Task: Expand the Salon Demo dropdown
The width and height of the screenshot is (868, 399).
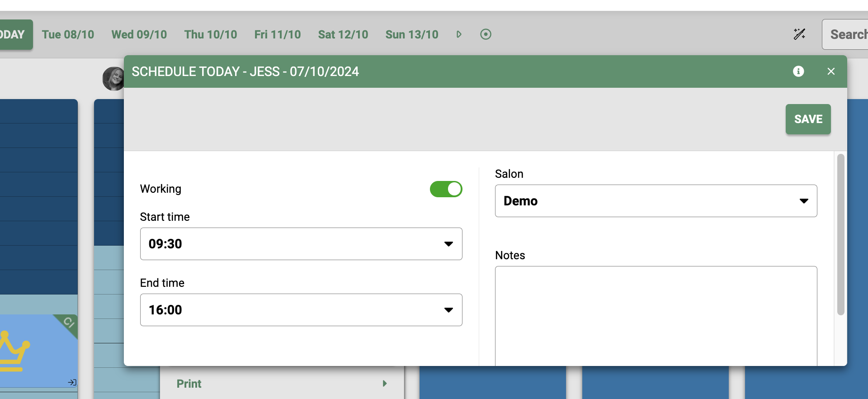Action: (x=656, y=201)
